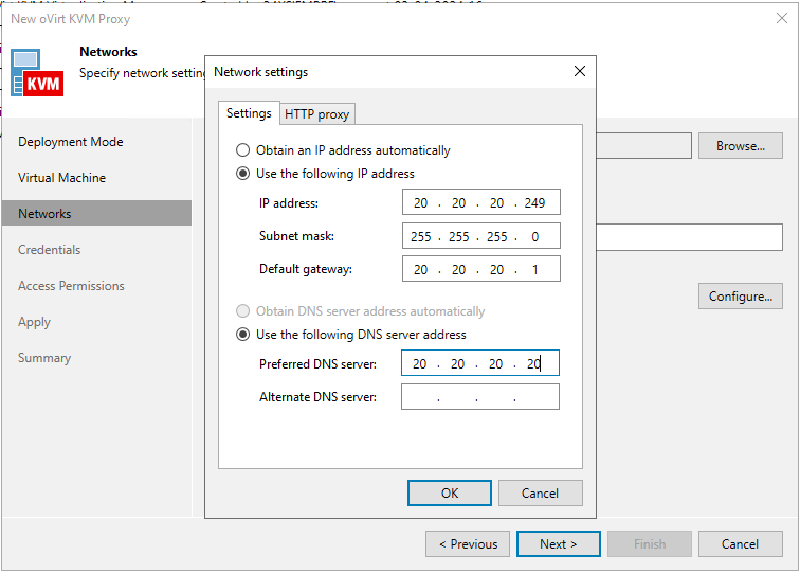Switch to the Settings tab

249,113
